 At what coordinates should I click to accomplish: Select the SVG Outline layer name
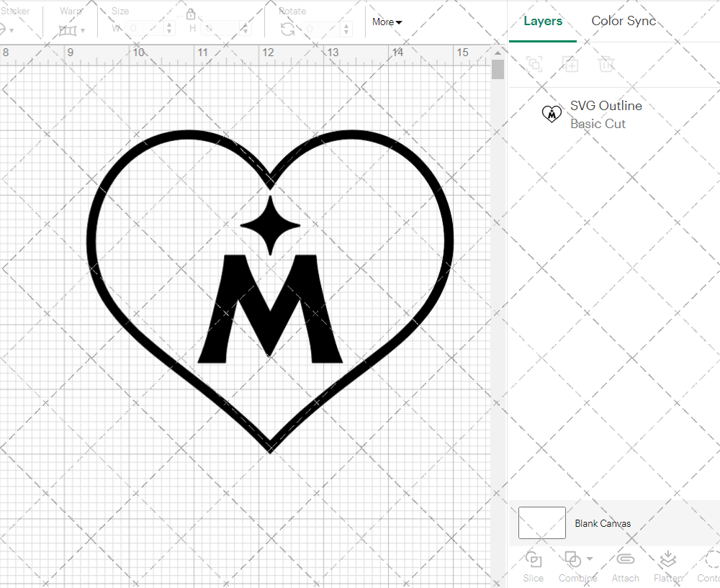click(x=606, y=106)
